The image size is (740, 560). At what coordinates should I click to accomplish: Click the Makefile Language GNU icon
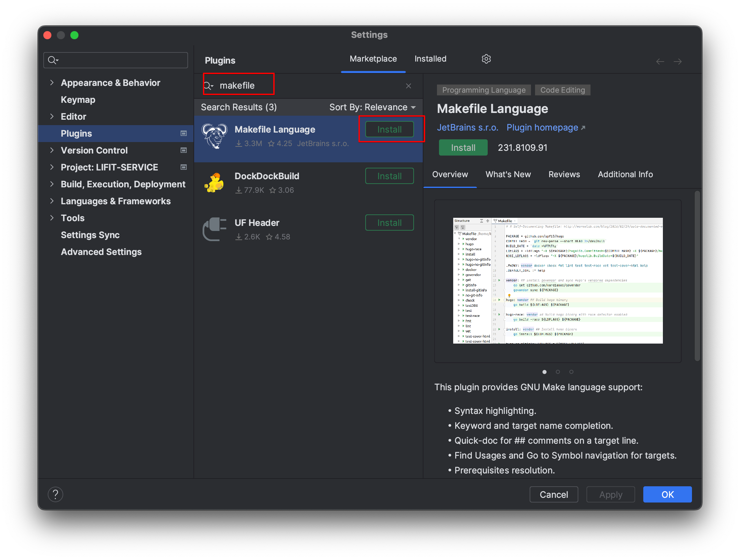coord(214,136)
